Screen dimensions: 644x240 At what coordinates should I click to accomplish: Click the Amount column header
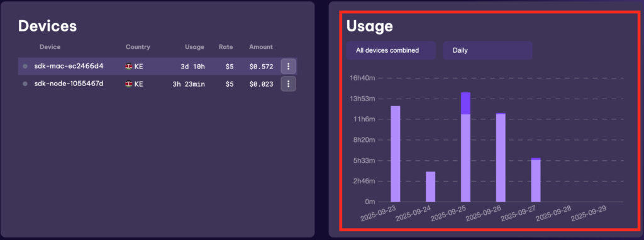261,46
